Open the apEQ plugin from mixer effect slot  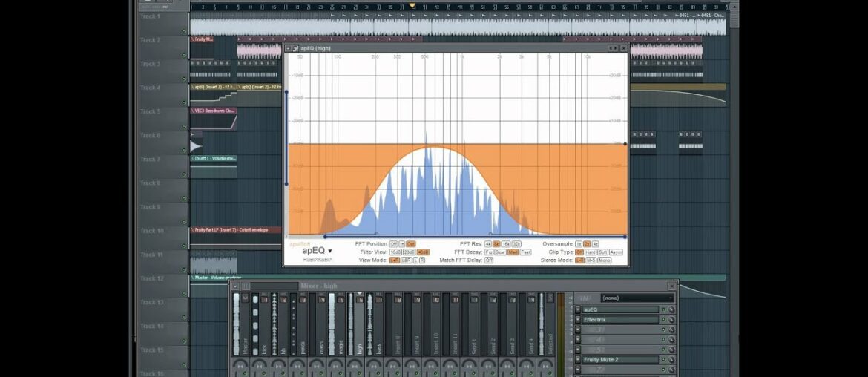point(620,309)
